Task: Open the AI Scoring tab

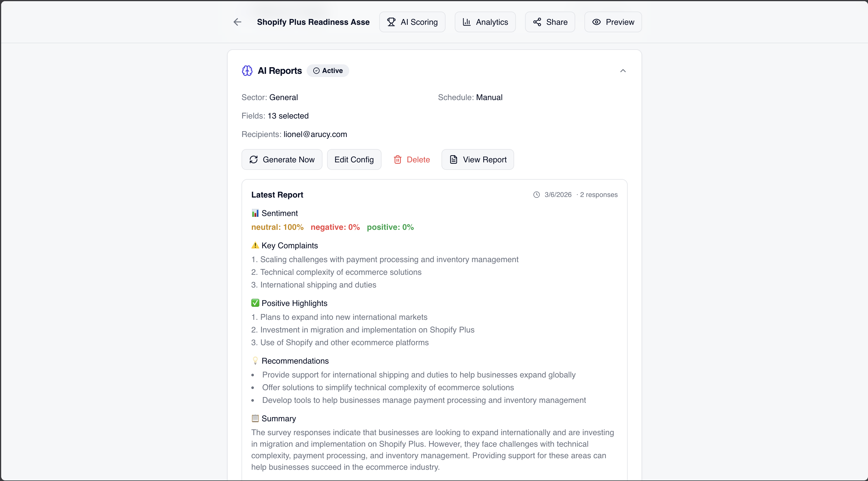Action: click(x=412, y=22)
